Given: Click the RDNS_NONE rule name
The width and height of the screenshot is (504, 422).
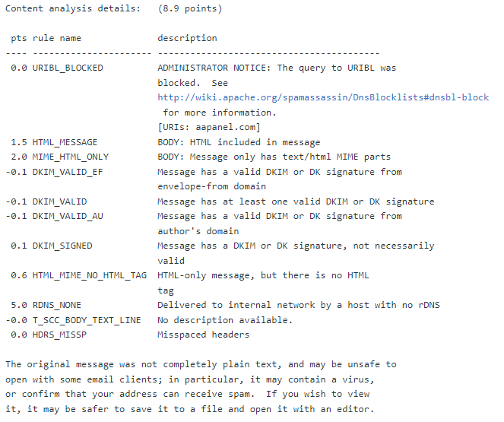Looking at the screenshot, I should 57,305.
